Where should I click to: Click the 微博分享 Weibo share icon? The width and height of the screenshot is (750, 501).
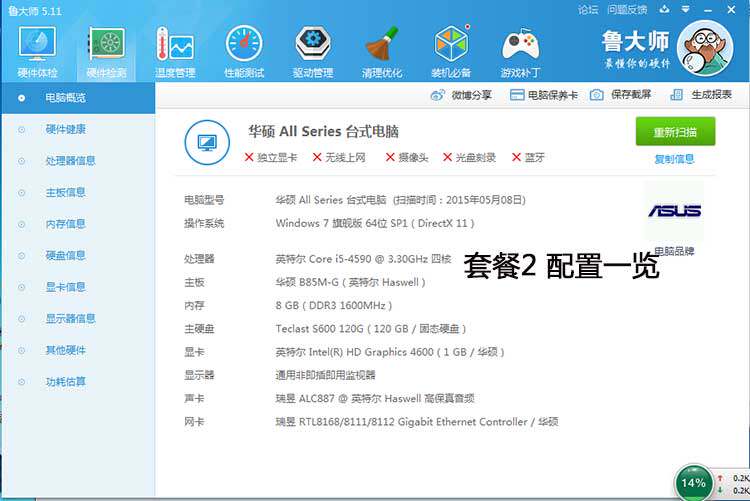coord(437,95)
